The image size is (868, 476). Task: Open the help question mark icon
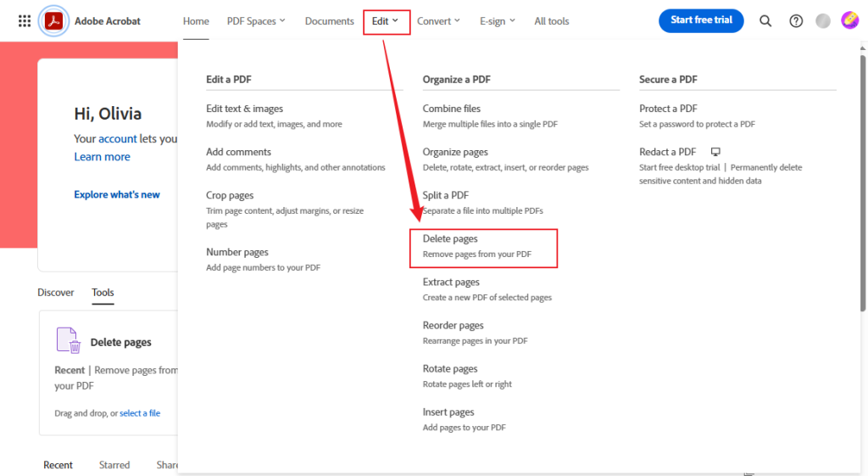(x=795, y=21)
